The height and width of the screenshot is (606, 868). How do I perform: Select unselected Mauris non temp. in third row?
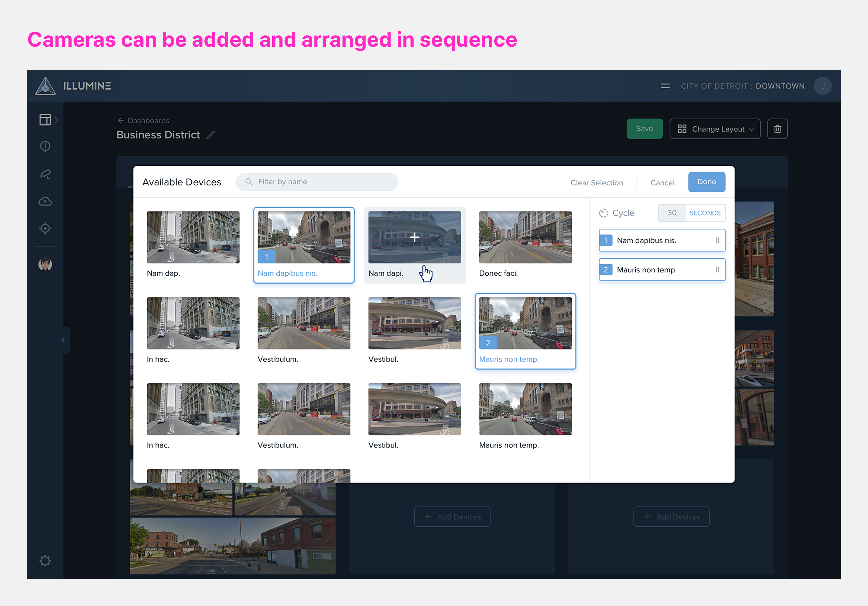[525, 409]
